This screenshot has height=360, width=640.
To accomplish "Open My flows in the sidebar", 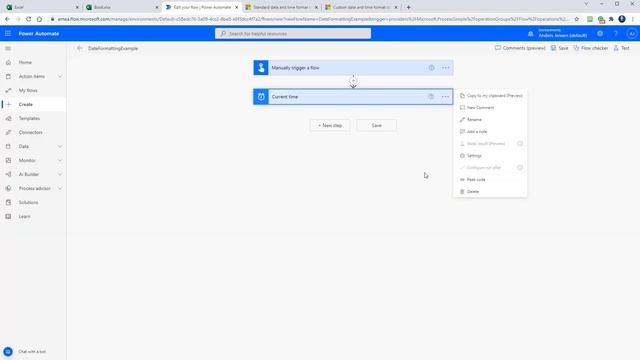I will [x=28, y=90].
